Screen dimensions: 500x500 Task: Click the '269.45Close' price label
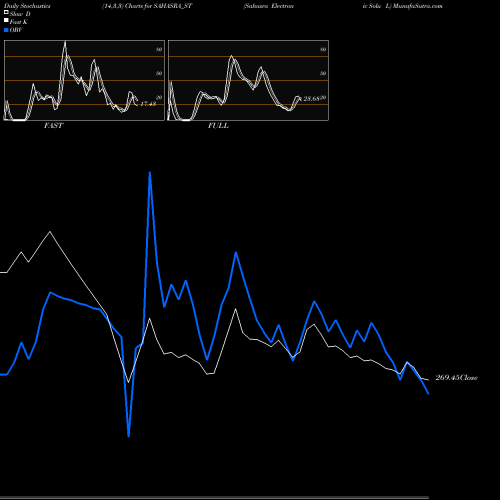pyautogui.click(x=457, y=378)
